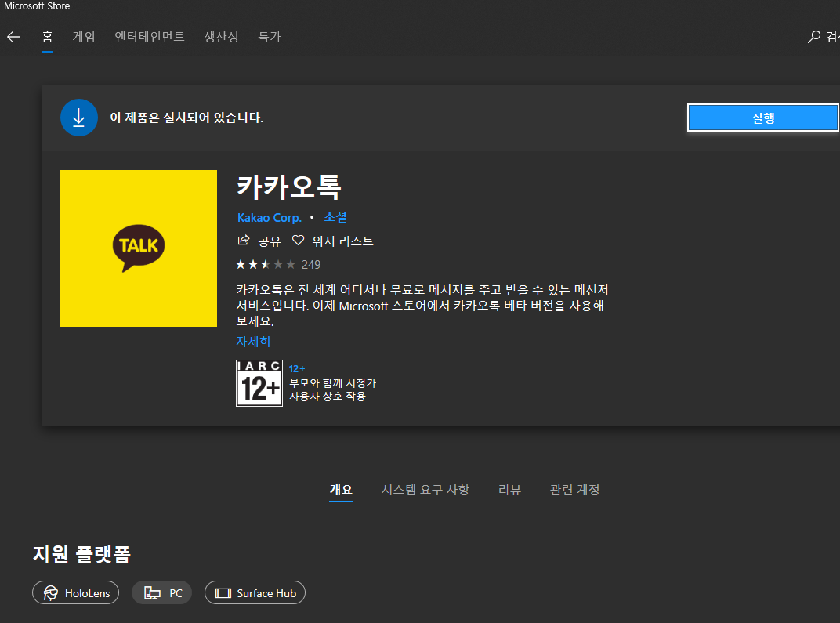Click the 공유 share label

[x=270, y=241]
